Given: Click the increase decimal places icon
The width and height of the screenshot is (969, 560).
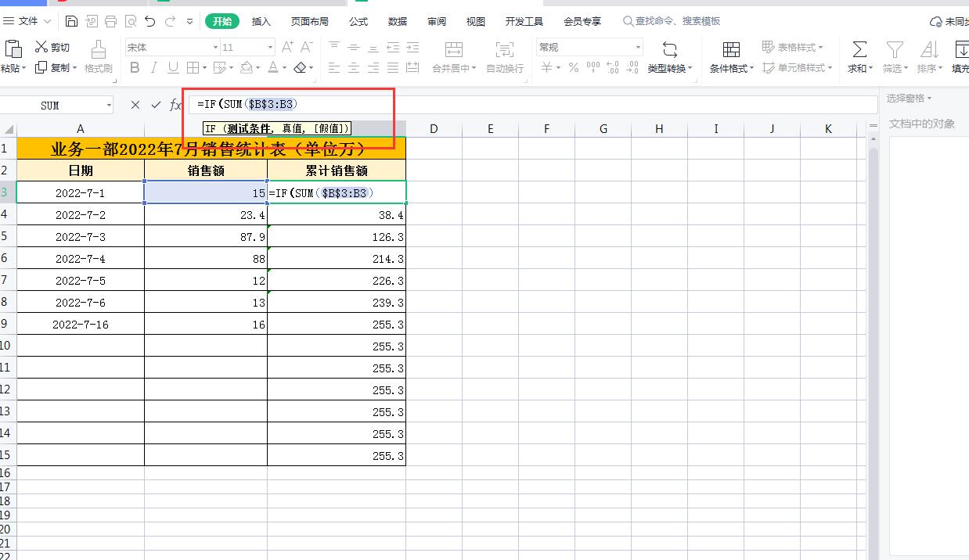Looking at the screenshot, I should point(612,68).
